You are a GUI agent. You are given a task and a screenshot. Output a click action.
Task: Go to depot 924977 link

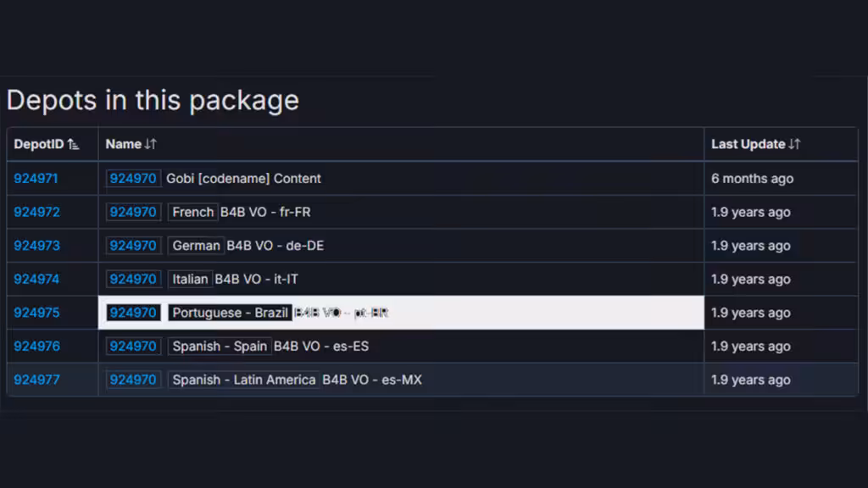point(36,380)
